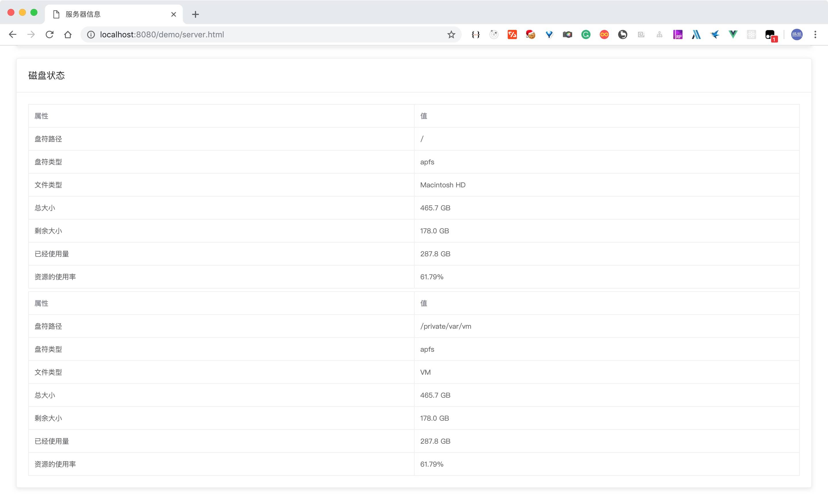Bookmark this page with star icon

point(451,34)
